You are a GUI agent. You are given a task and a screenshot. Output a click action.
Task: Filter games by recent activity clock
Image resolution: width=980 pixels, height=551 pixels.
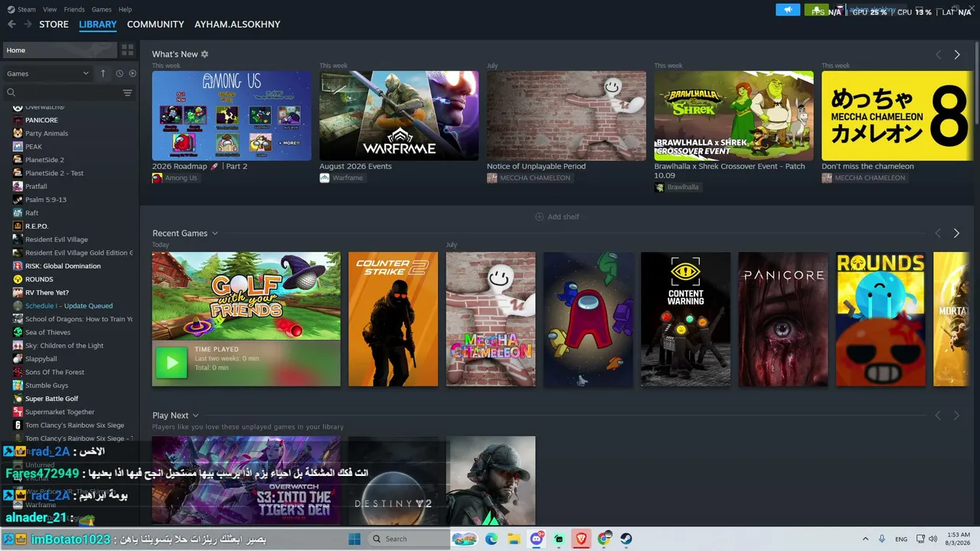click(x=119, y=73)
